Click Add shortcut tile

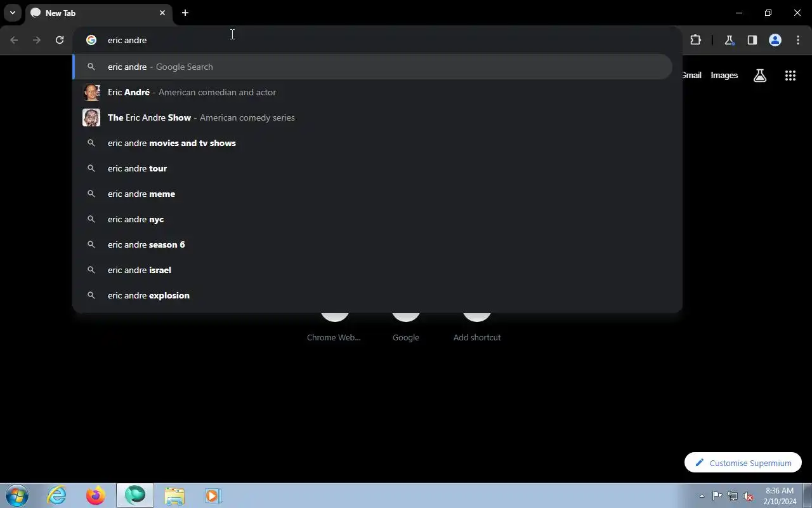pyautogui.click(x=477, y=327)
